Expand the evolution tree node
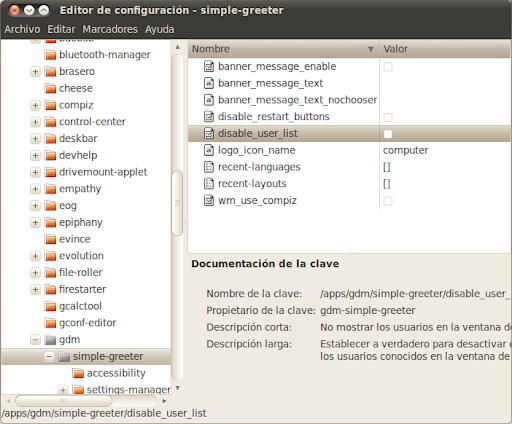Viewport: 512px width, 424px height. tap(35, 256)
